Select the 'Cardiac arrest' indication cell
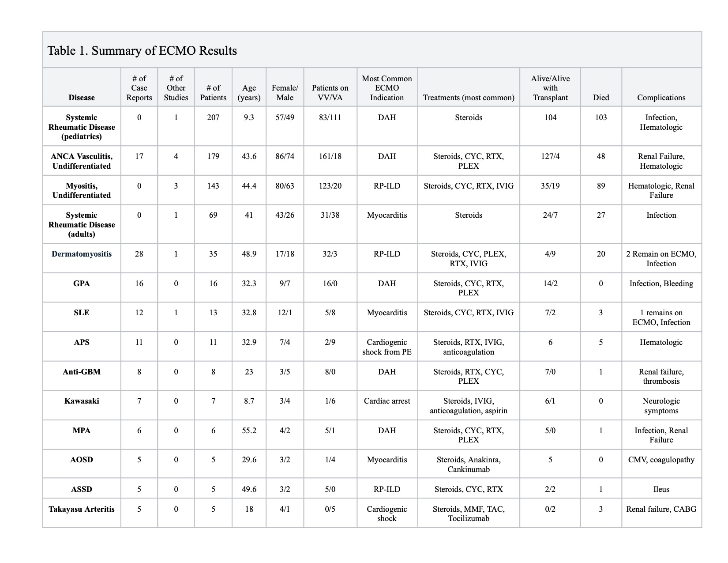This screenshot has height=563, width=728. [x=387, y=401]
